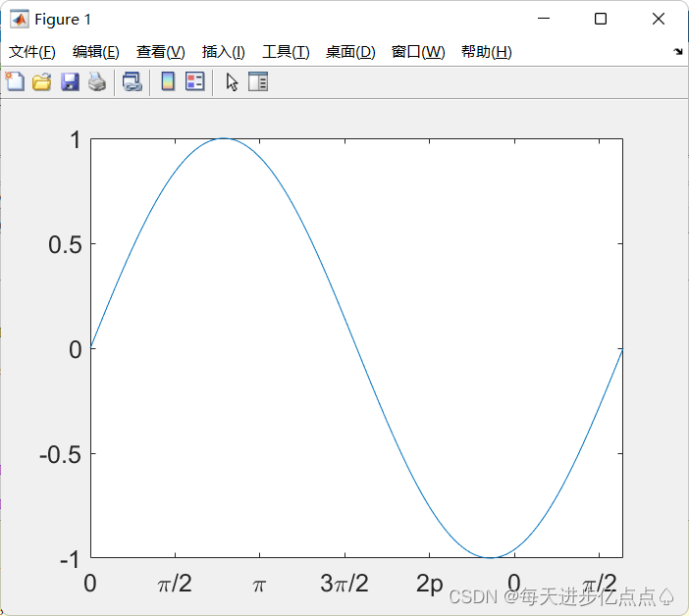Open the 文件(F) menu
This screenshot has height=616, width=689.
[x=32, y=52]
